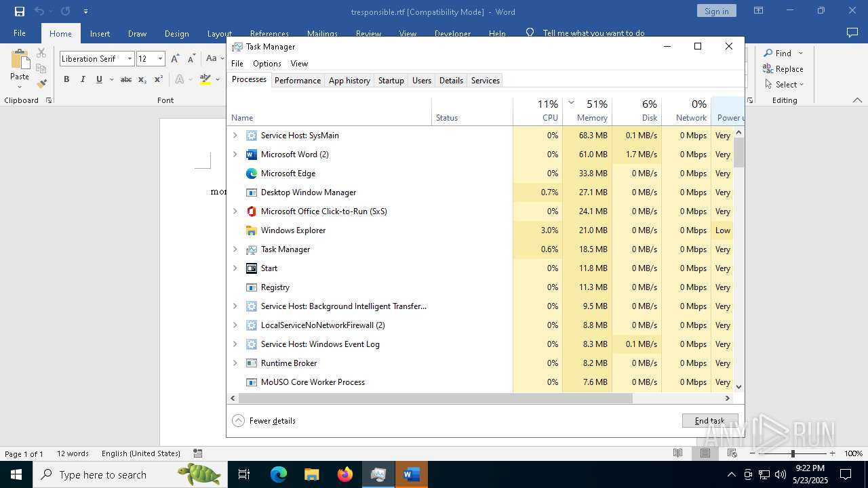
Task: Click the Sign in button in Word
Action: pyautogui.click(x=716, y=11)
